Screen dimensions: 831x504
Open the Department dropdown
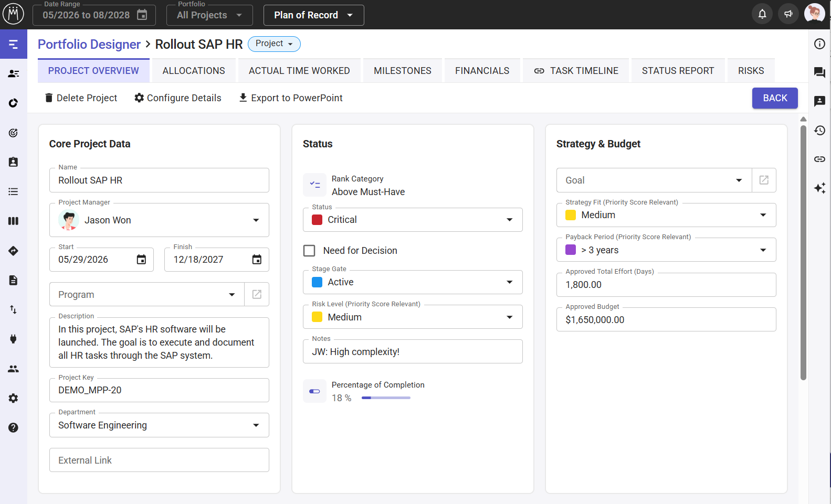[x=159, y=425]
